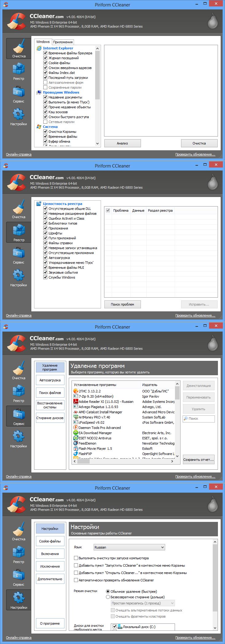Uncheck Отсутствующие общие DLL checkbox
This screenshot has width=225, height=644.
pos(45,209)
